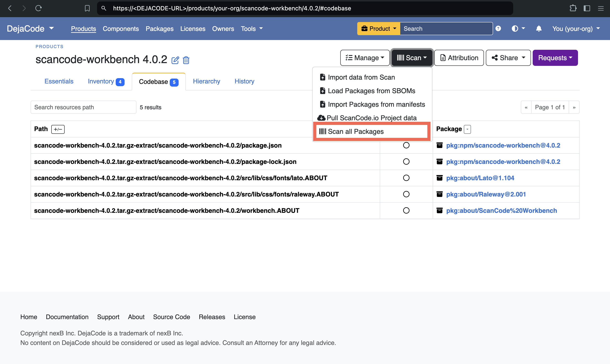Select the Codebase tab
This screenshot has width=610, height=364.
(158, 82)
